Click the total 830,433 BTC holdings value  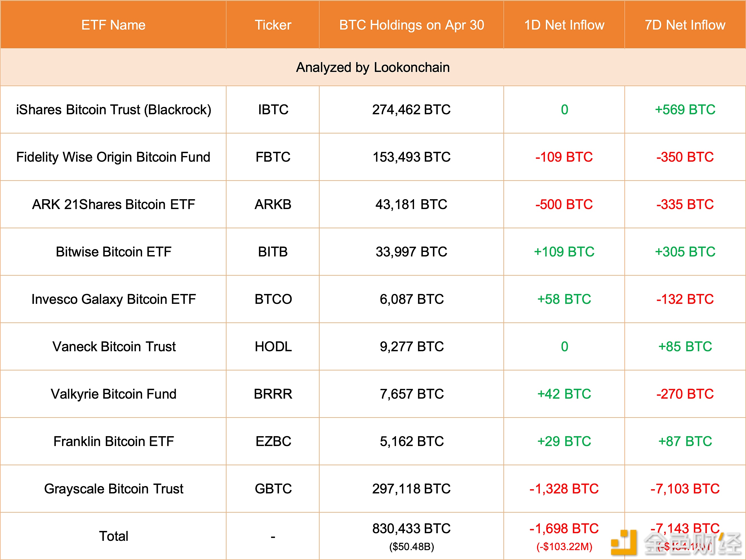click(411, 529)
